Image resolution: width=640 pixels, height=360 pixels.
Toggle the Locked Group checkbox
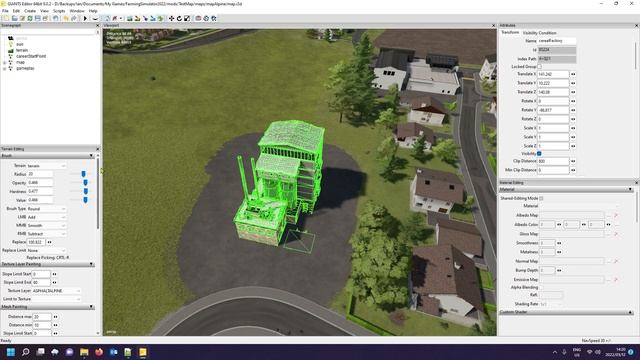coord(539,67)
